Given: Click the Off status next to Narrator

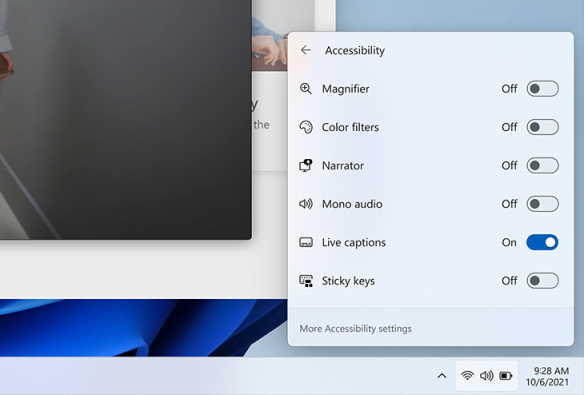Looking at the screenshot, I should point(509,165).
